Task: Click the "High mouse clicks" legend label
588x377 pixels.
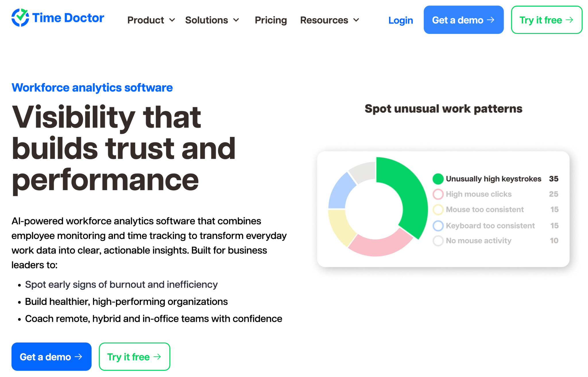Action: click(479, 194)
